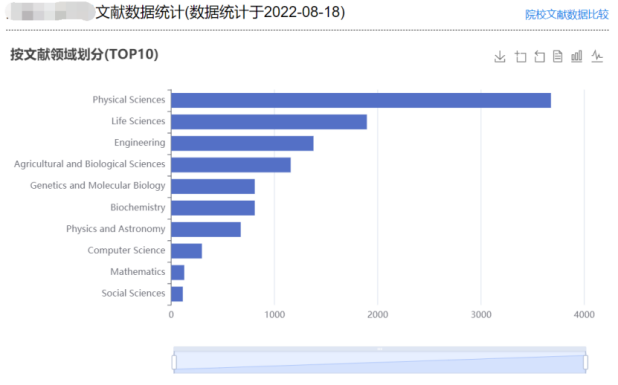Click the Life Sciences bar
The height and width of the screenshot is (385, 618).
(x=269, y=122)
